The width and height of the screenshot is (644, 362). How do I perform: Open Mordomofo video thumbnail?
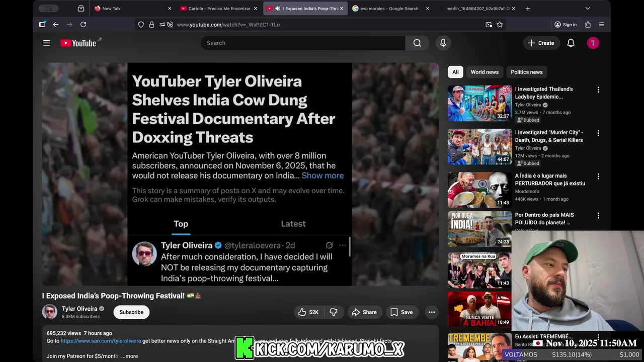coord(479,190)
